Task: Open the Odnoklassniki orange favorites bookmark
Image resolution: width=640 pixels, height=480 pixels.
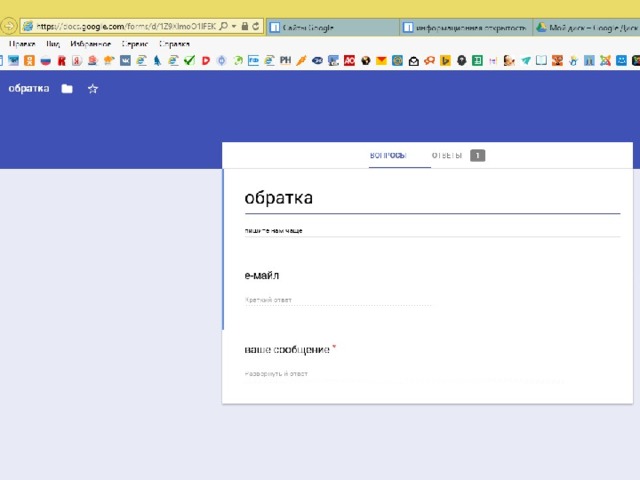Action: click(29, 61)
